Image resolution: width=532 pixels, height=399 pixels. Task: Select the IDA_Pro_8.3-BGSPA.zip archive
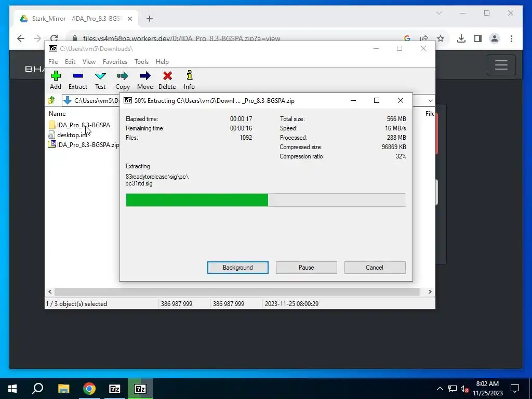84,144
